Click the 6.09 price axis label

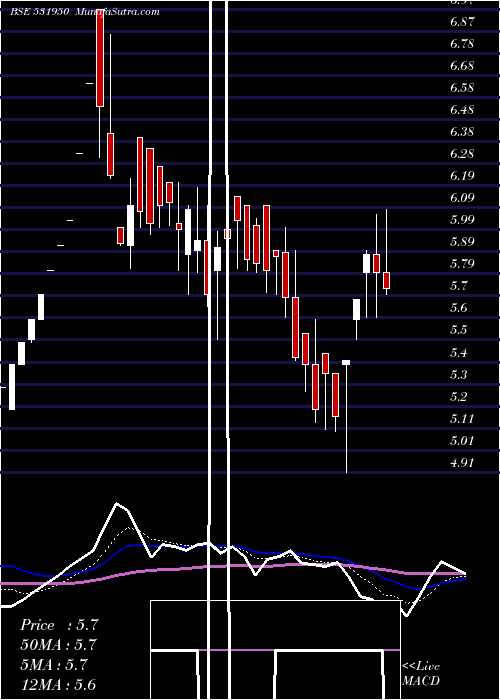462,198
